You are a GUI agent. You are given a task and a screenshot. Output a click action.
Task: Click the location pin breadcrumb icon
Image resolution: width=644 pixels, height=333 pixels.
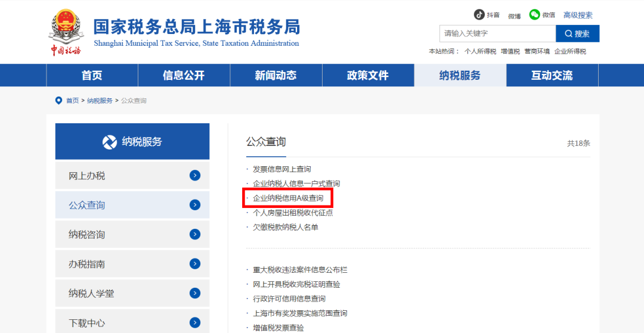58,100
